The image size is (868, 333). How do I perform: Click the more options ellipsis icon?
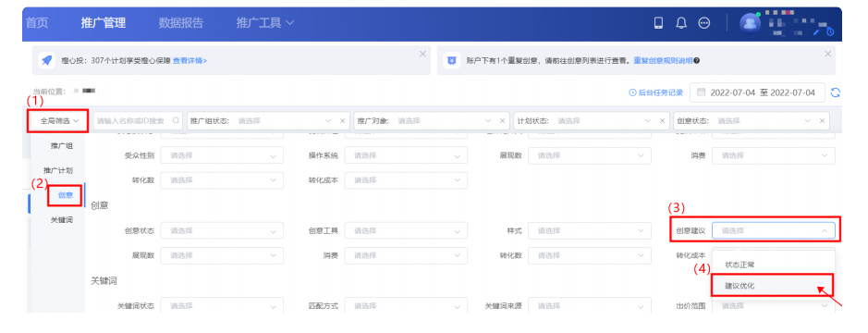pyautogui.click(x=704, y=23)
